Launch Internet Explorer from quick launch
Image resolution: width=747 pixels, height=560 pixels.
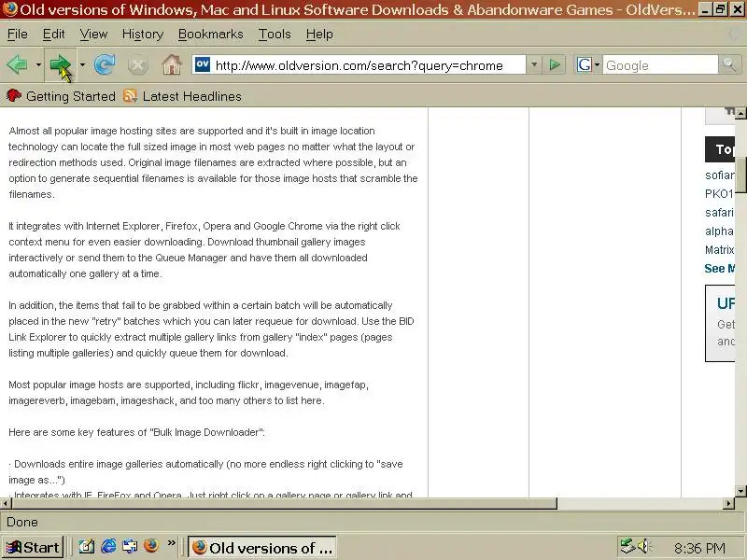108,546
